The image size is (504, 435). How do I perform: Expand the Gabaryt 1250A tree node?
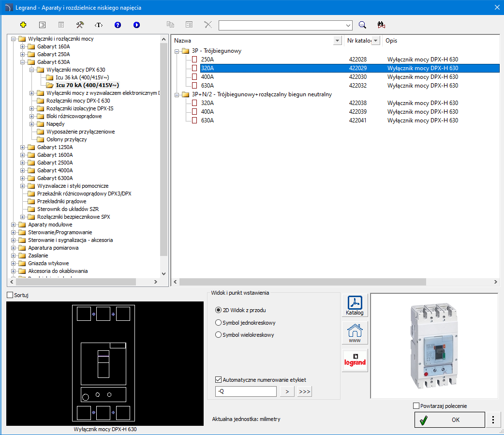click(22, 147)
